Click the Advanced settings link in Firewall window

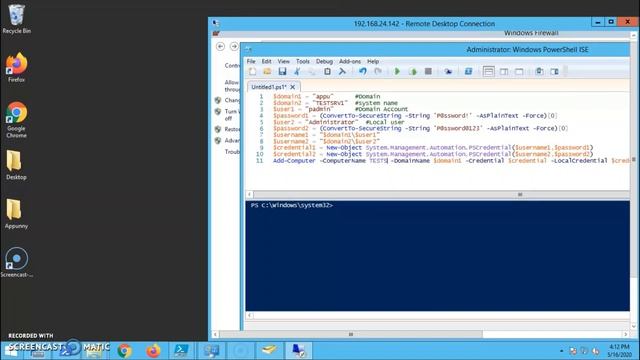232,140
